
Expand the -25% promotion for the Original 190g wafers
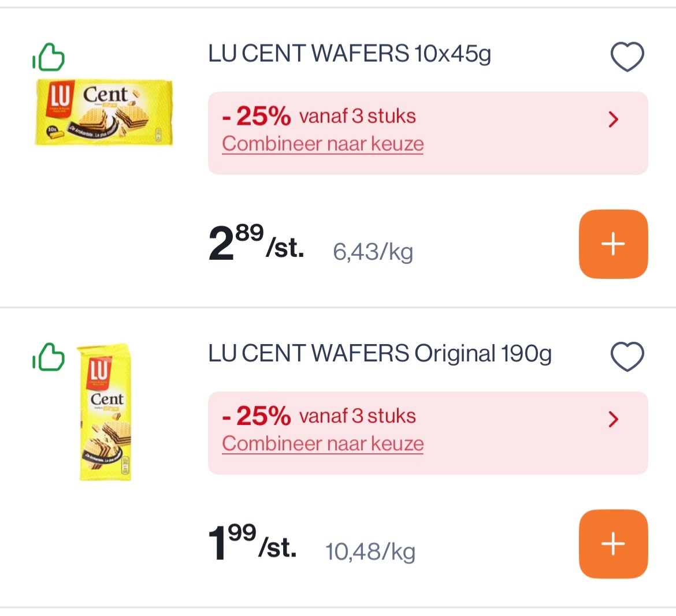pyautogui.click(x=612, y=420)
